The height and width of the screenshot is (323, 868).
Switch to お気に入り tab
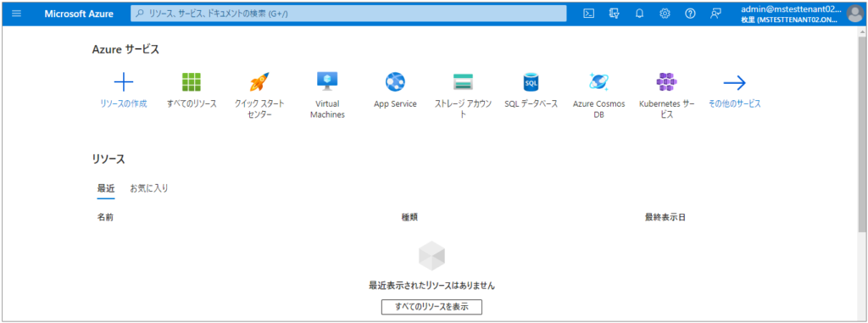click(x=149, y=188)
